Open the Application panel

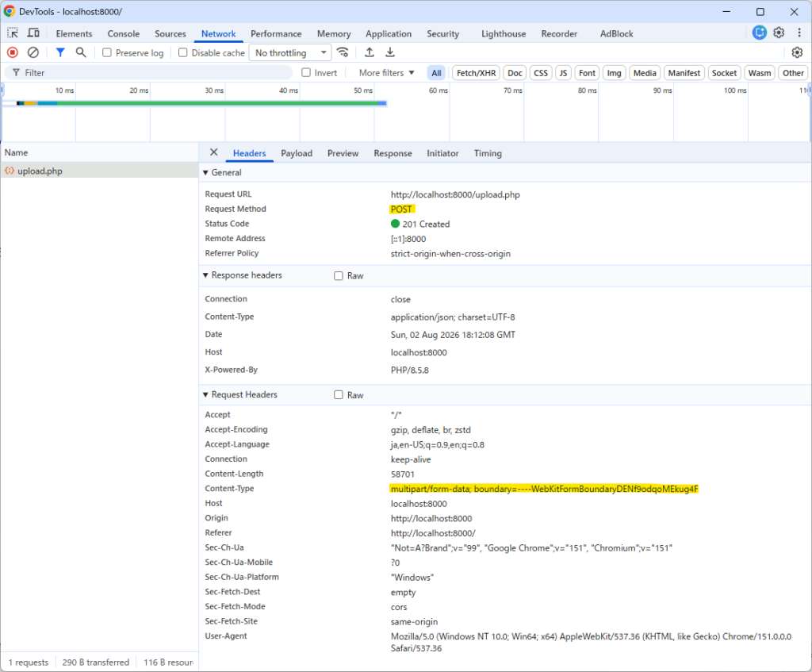pyautogui.click(x=389, y=33)
